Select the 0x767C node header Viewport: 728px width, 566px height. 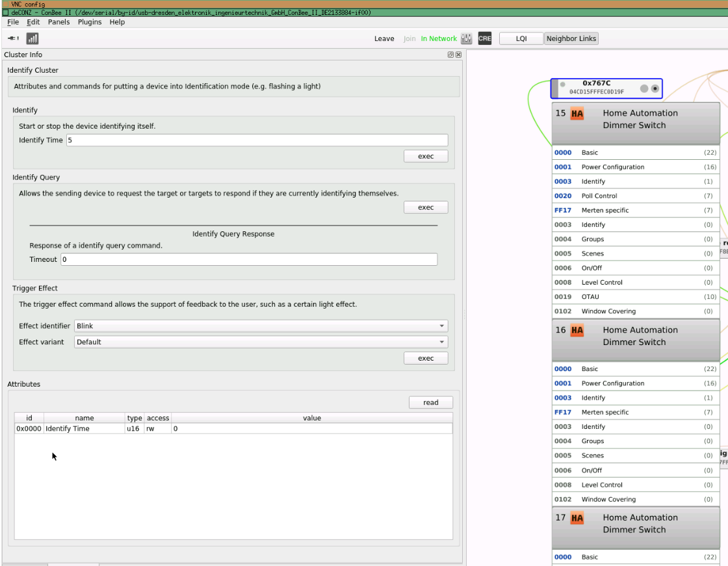tap(606, 88)
